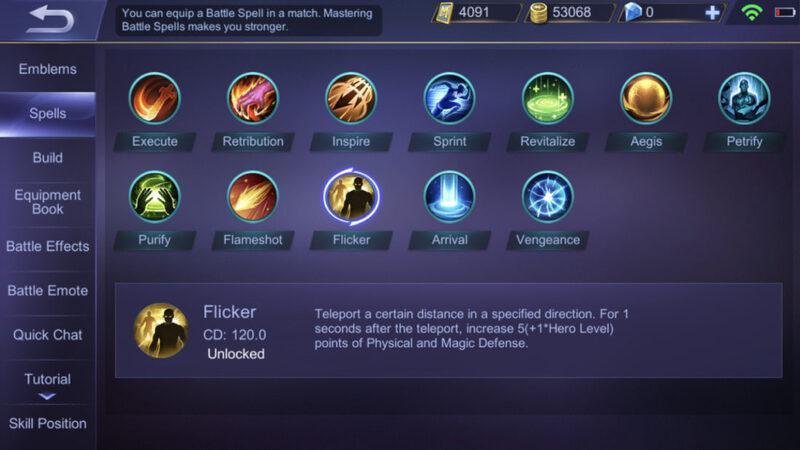Viewport: 800px width, 450px height.
Task: Switch to the Build tab
Action: point(47,158)
